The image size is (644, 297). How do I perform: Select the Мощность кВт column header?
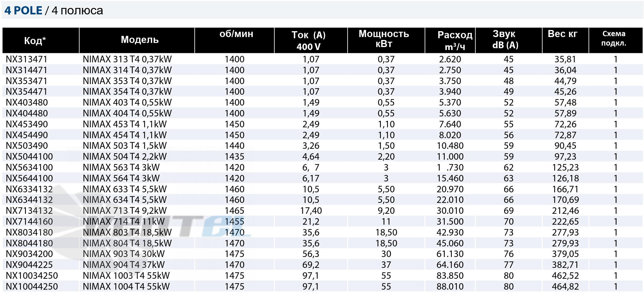pyautogui.click(x=384, y=39)
